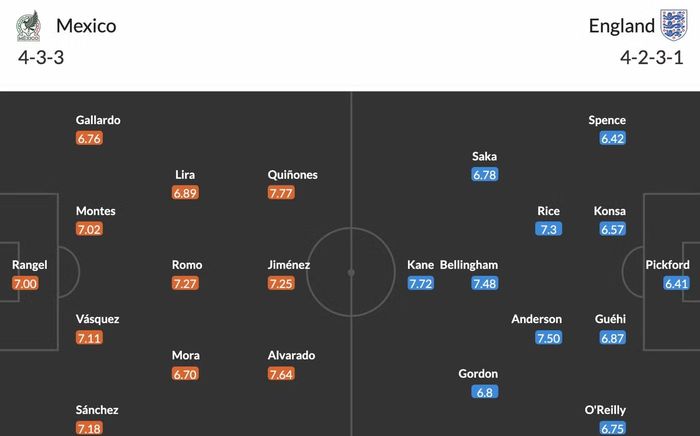Click the Mexico team crest icon

click(29, 26)
